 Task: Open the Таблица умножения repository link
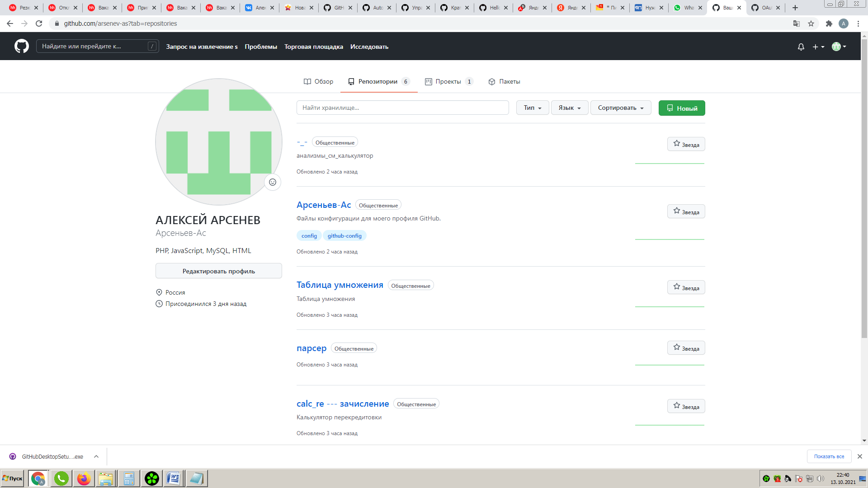340,285
